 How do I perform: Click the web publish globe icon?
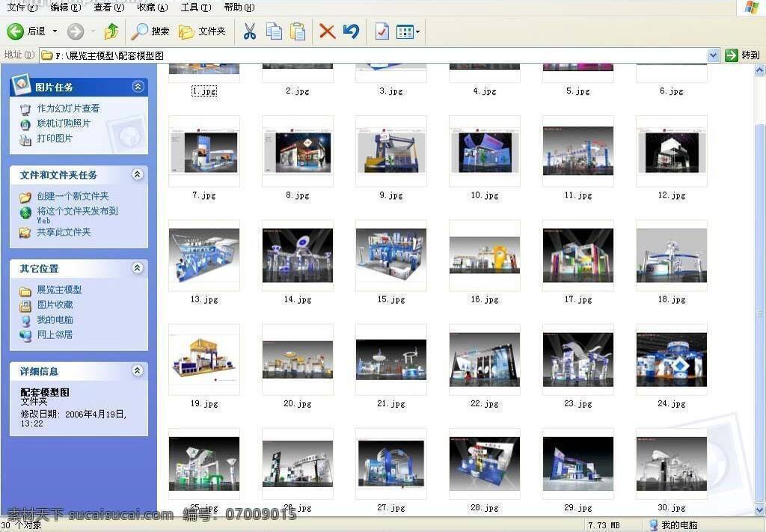25,213
